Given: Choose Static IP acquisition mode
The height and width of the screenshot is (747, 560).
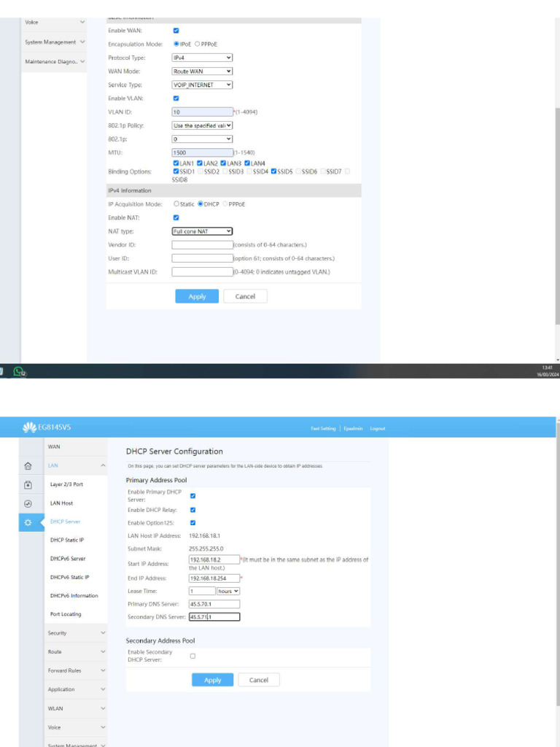Looking at the screenshot, I should click(176, 204).
